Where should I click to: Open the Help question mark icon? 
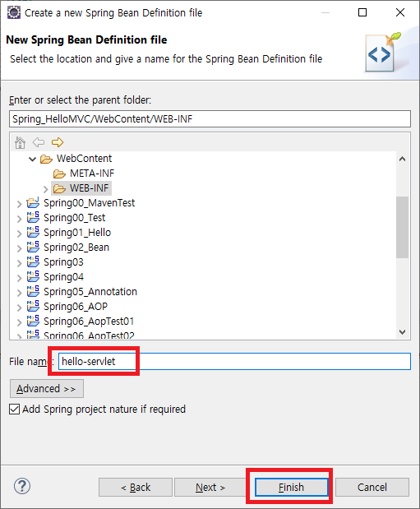point(22,486)
